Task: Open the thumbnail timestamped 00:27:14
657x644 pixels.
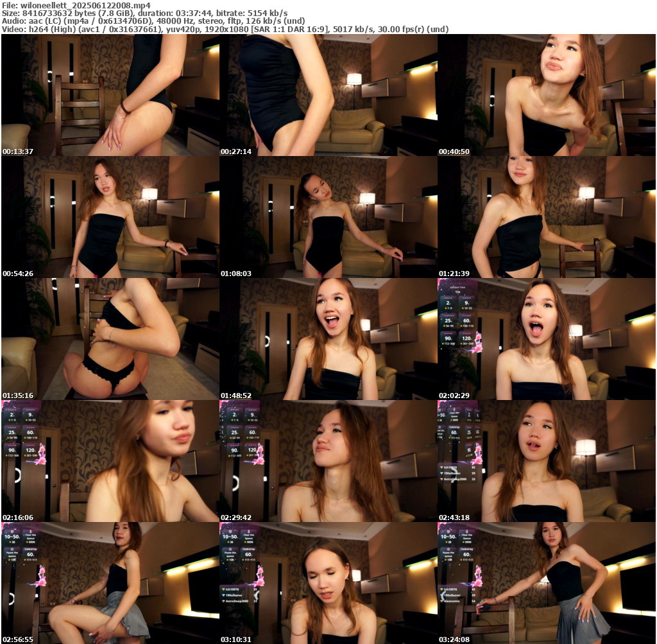Action: [328, 95]
